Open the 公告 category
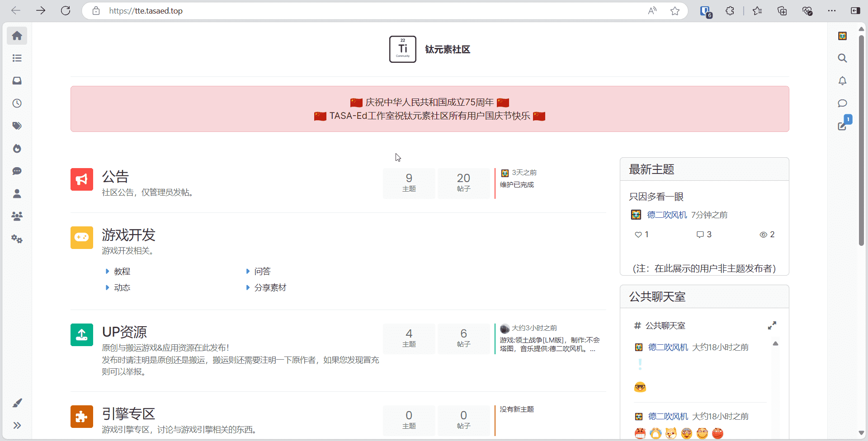The height and width of the screenshot is (441, 868). [x=115, y=176]
